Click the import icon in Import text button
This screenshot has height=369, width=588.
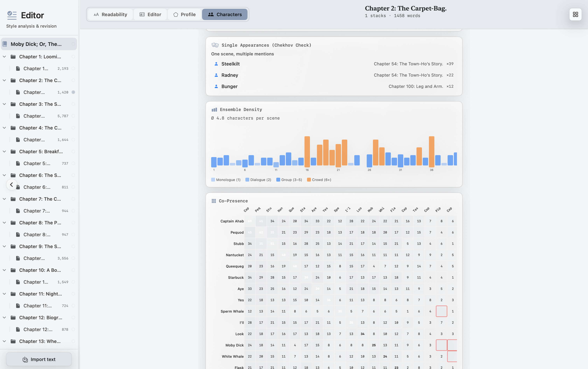tap(25, 359)
